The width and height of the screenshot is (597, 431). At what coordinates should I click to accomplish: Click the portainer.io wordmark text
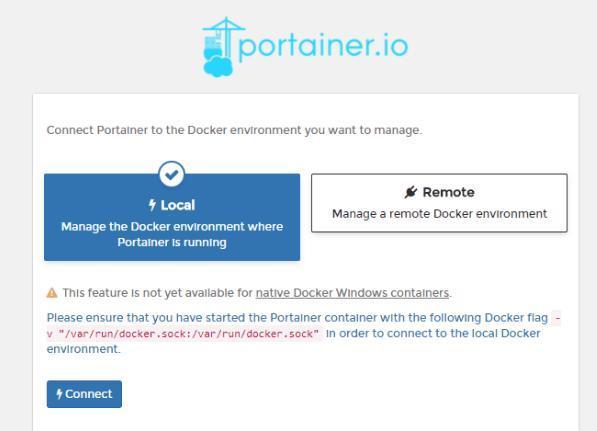323,46
